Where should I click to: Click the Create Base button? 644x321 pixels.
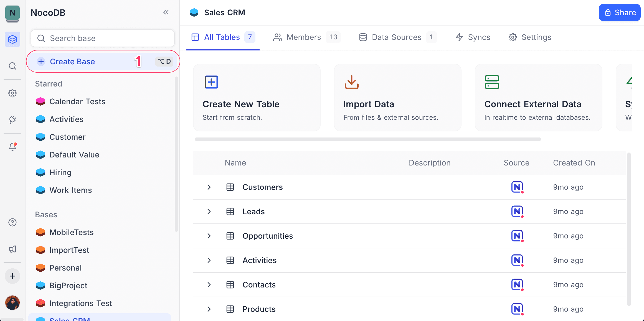point(72,61)
